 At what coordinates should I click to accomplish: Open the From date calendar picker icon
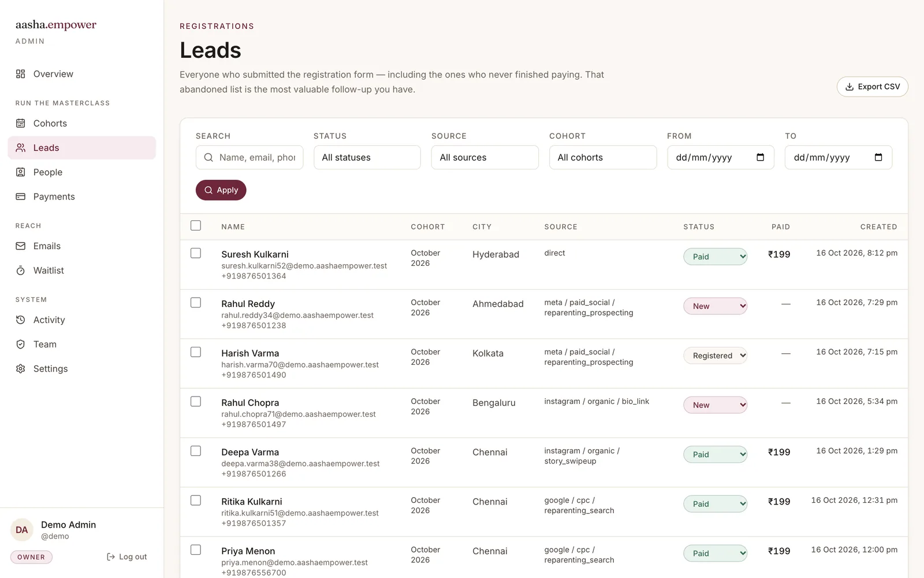tap(761, 157)
